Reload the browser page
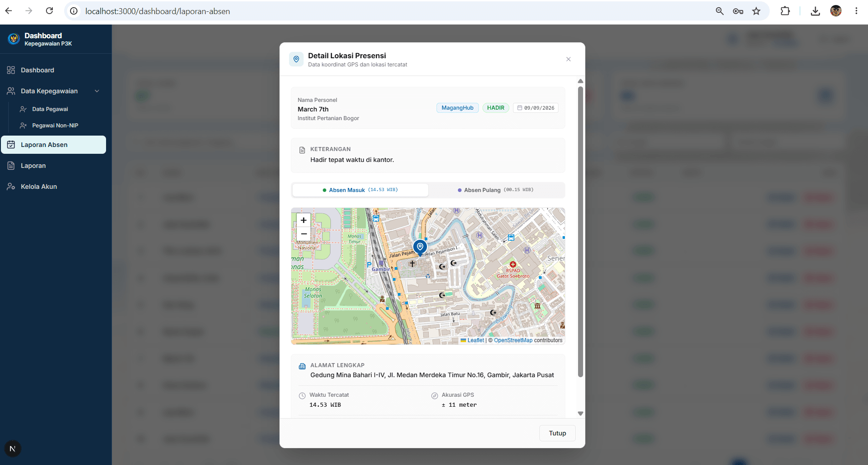 [50, 11]
